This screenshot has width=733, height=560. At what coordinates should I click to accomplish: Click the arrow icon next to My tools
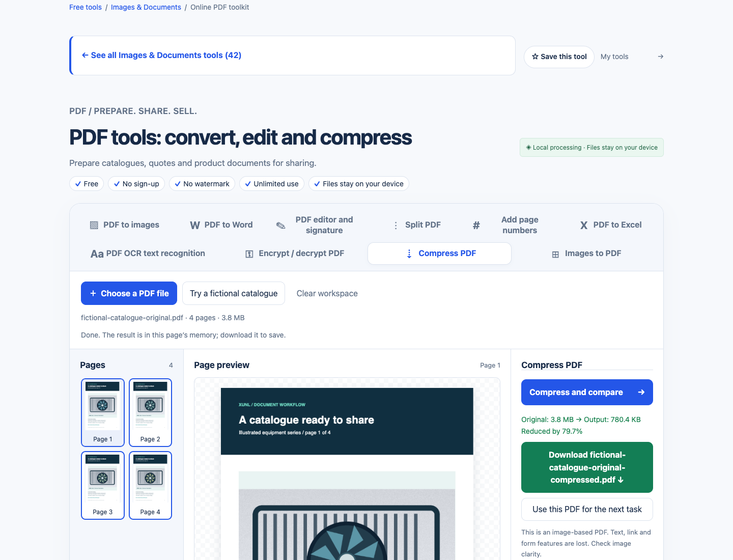pos(661,57)
